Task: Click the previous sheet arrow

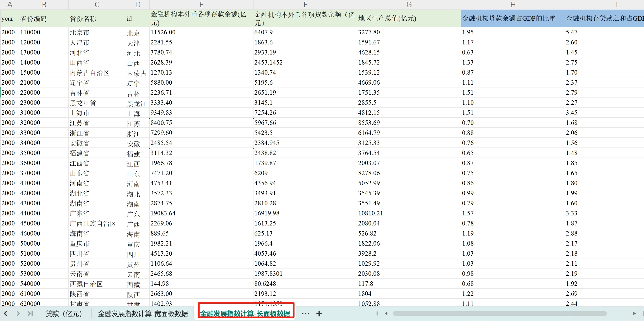Action: (6, 313)
